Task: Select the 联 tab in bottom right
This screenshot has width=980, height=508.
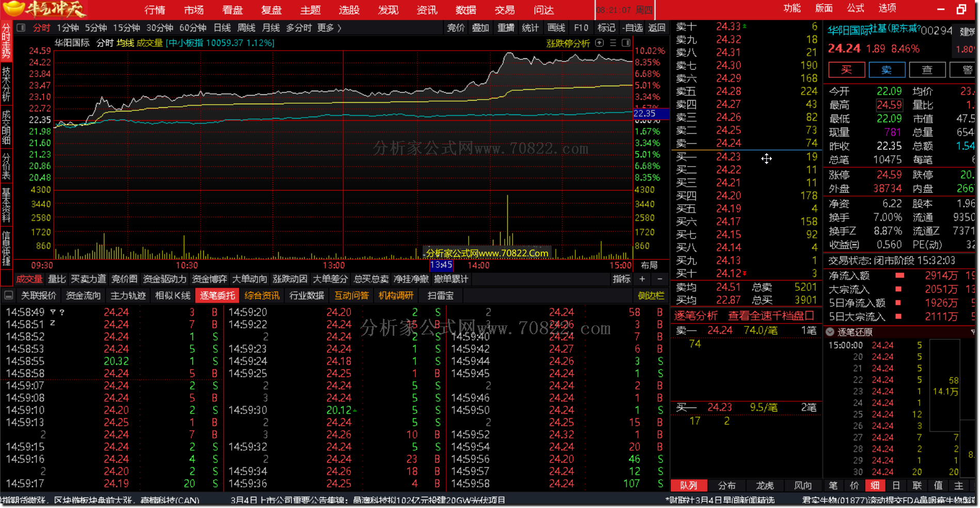Action: [917, 486]
